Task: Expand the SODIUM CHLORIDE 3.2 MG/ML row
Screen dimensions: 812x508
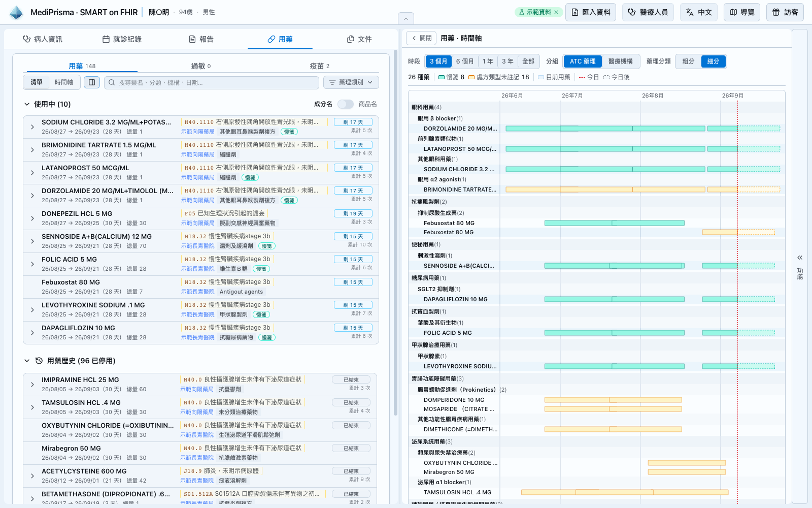Action: [x=32, y=127]
